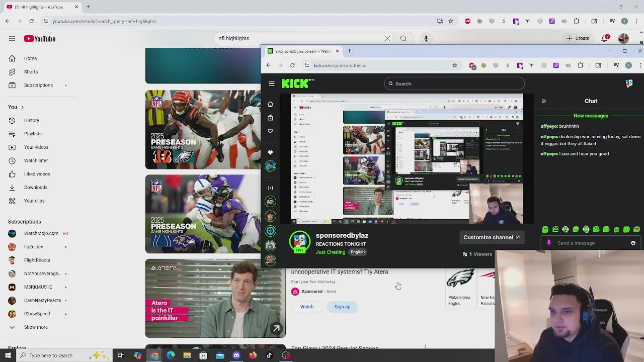Bookmark kick.com page with star icon
This screenshot has height=362, width=644.
(x=455, y=65)
